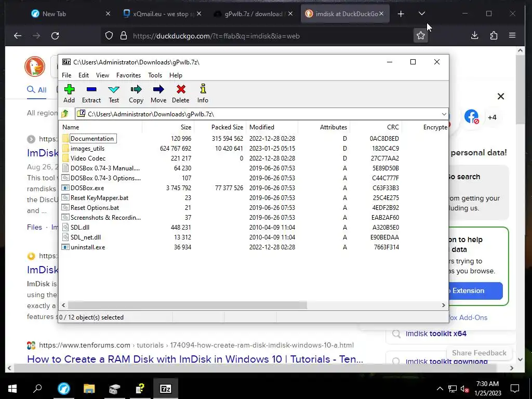Sort by the Packed Size column header
The height and width of the screenshot is (399, 532).
point(220,127)
